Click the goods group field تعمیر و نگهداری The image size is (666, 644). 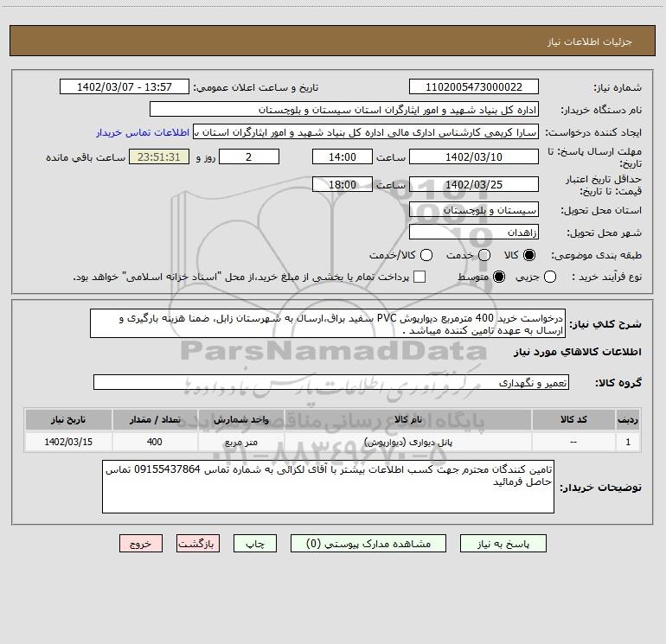click(x=331, y=382)
